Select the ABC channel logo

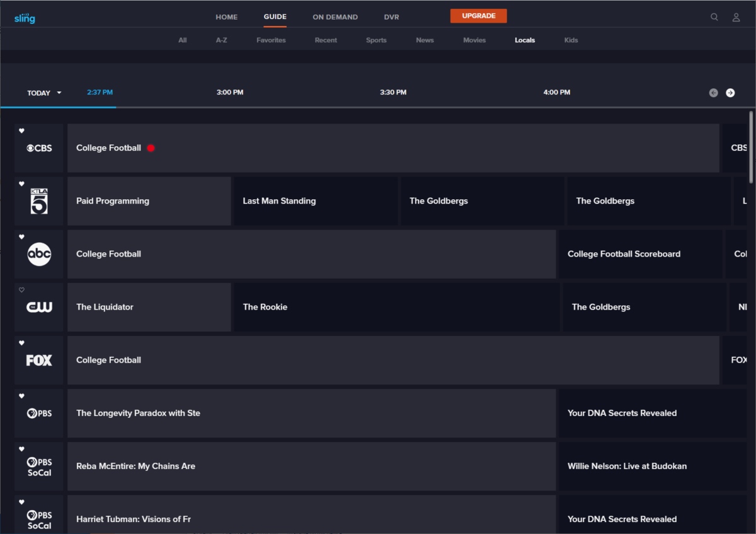pos(39,254)
